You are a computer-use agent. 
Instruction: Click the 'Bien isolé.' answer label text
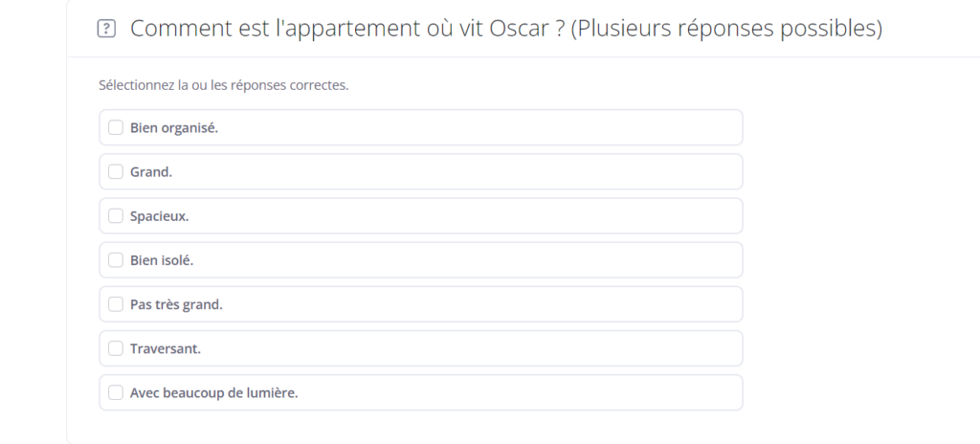(x=161, y=260)
